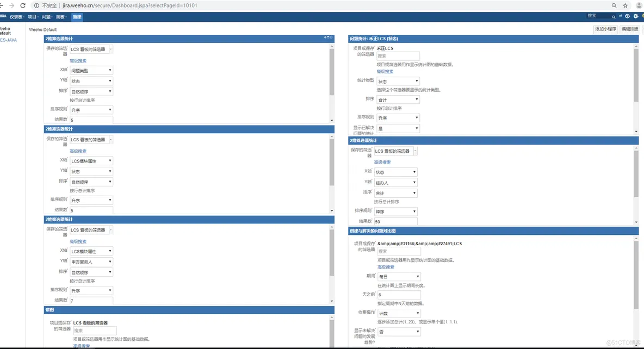Open 显示已解决 dropdown showing 是
This screenshot has width=644, height=349.
click(398, 128)
